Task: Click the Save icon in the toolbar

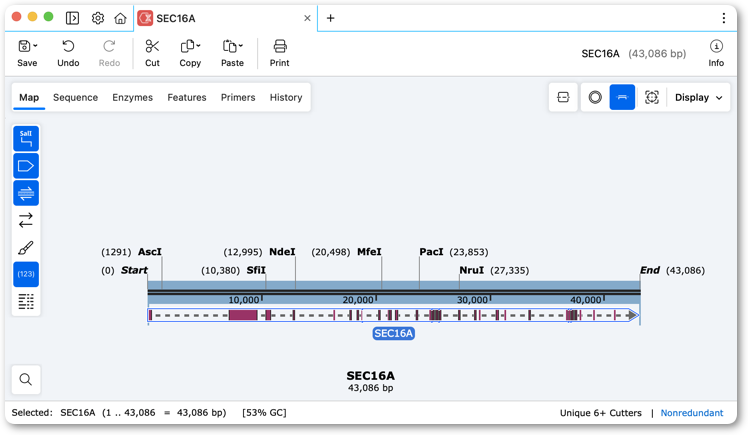Action: 24,46
